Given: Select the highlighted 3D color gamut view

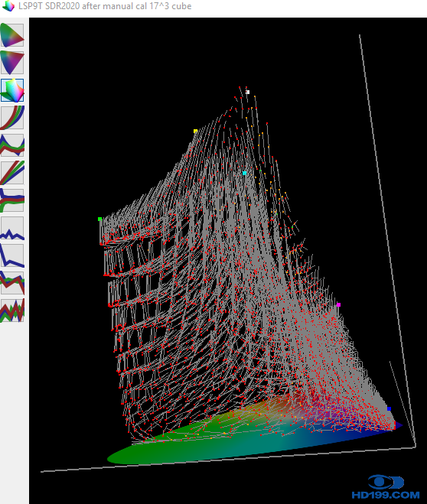Looking at the screenshot, I should [x=12, y=90].
